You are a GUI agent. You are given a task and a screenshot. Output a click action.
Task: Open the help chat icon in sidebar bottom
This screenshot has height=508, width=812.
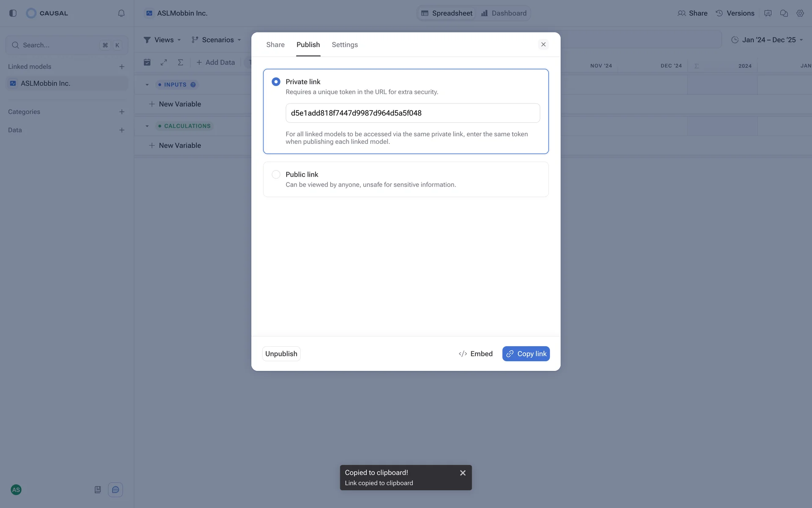point(115,490)
